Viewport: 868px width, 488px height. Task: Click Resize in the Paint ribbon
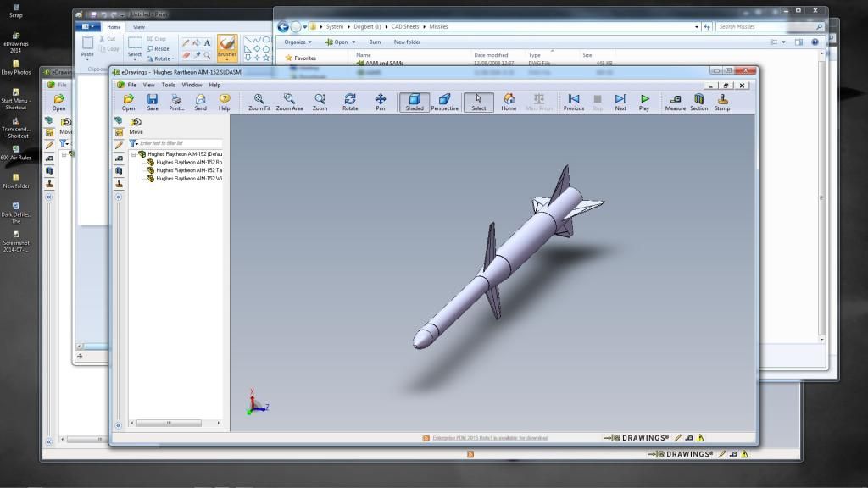click(159, 48)
